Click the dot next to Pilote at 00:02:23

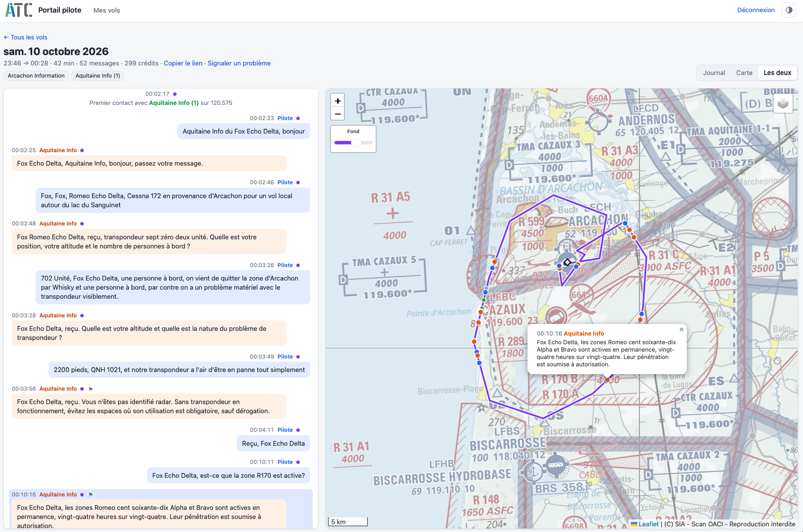coord(298,118)
